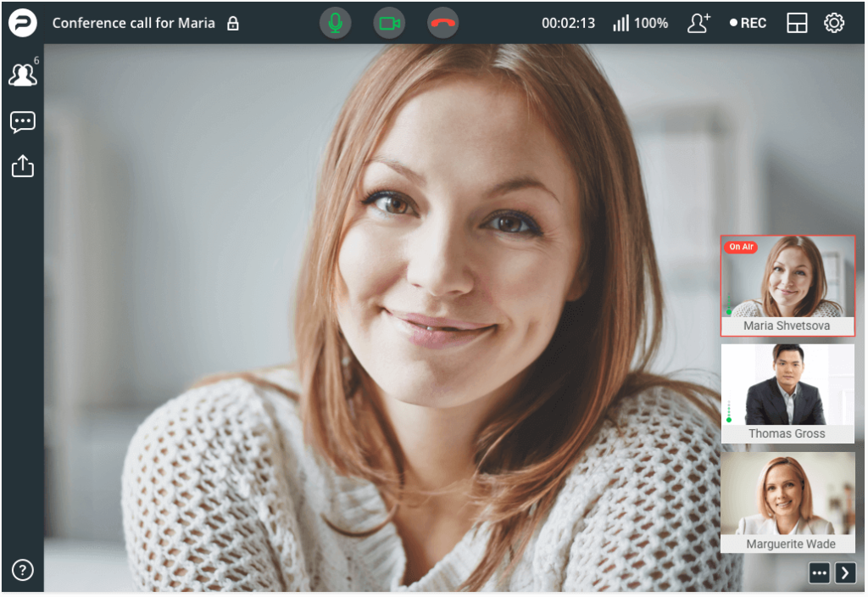The width and height of the screenshot is (868, 597).
Task: Mute the microphone
Action: point(335,23)
